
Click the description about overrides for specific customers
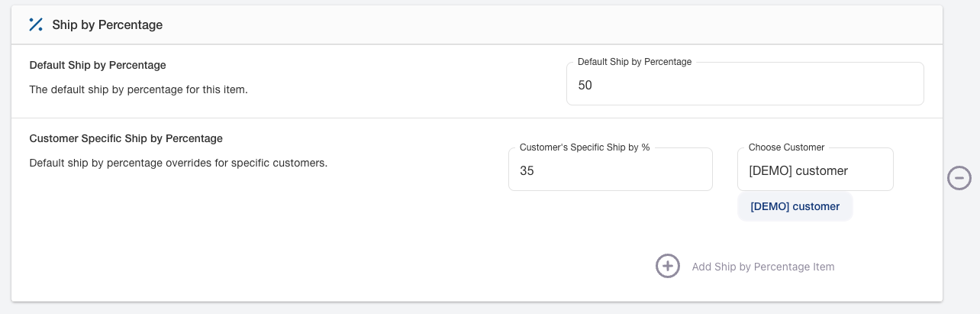point(178,163)
